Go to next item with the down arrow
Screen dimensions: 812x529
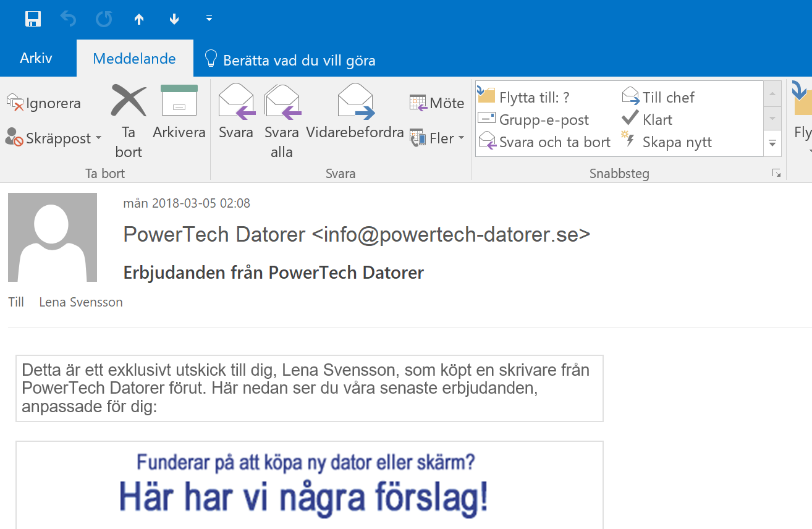pos(174,20)
